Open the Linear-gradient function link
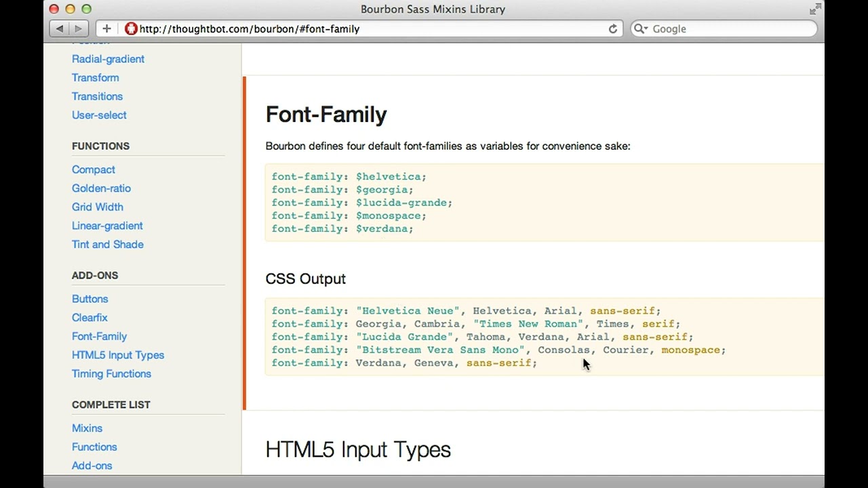This screenshot has width=868, height=488. point(107,226)
